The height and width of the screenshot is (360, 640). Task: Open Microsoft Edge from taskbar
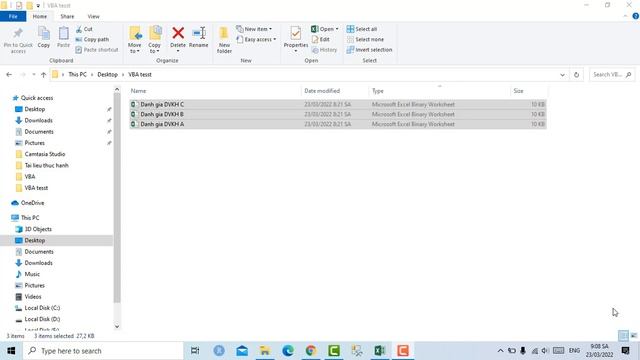(x=288, y=351)
